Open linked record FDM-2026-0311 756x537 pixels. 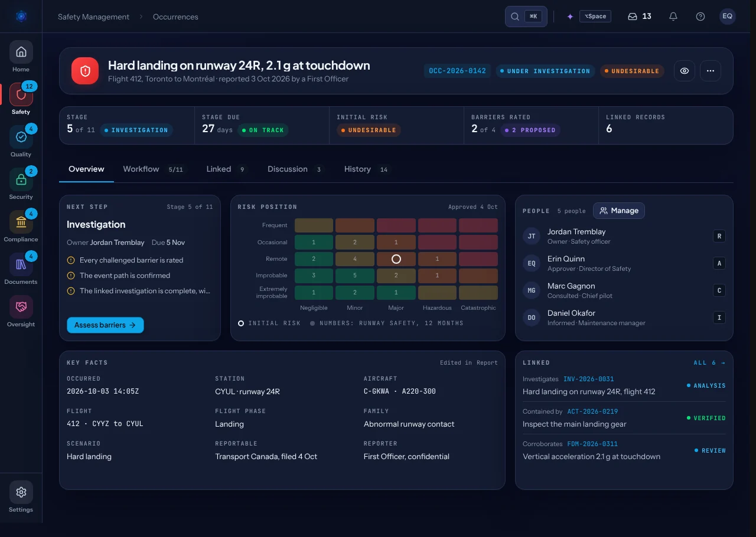click(592, 444)
